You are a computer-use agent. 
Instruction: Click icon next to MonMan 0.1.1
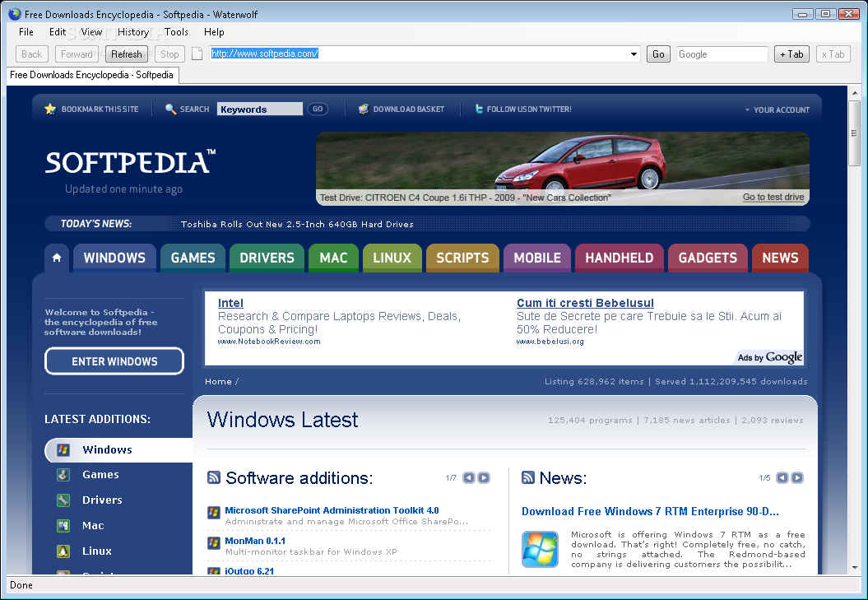[x=214, y=543]
